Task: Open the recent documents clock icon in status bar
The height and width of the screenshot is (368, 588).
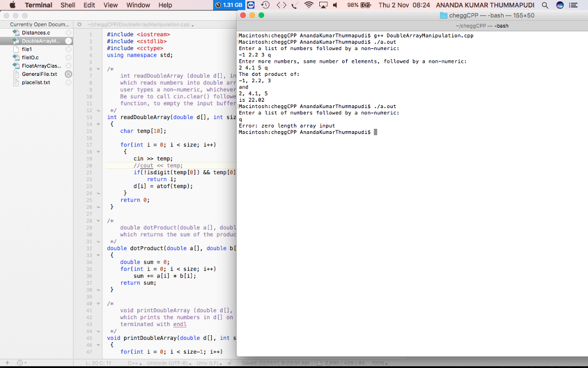Action: [x=19, y=363]
